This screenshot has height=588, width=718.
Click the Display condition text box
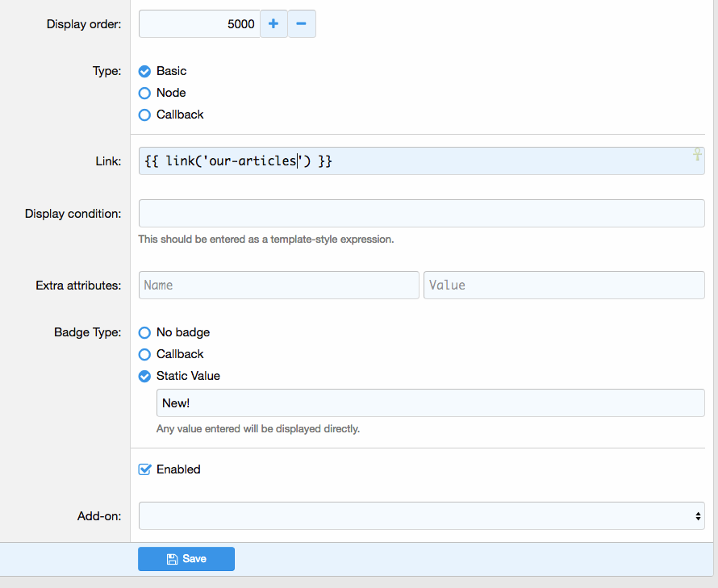422,214
